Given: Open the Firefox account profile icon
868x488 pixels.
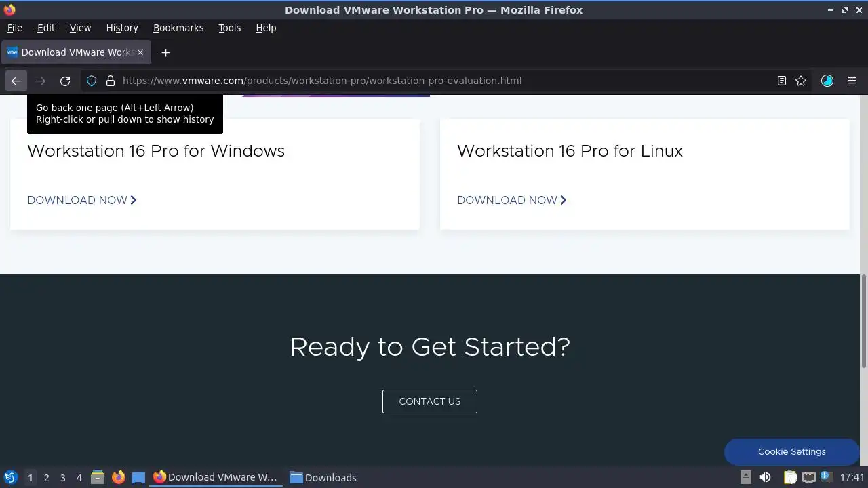Looking at the screenshot, I should coord(827,81).
